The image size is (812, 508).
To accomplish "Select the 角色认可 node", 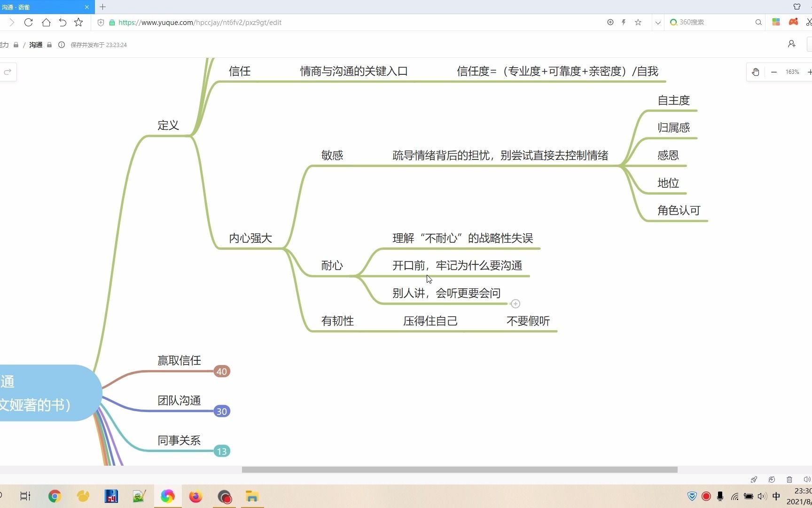I will click(679, 210).
